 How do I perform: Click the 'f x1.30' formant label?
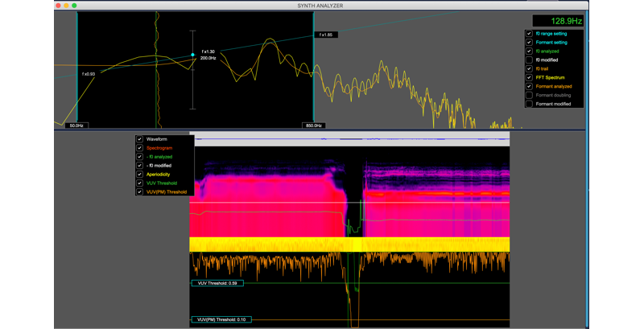pyautogui.click(x=208, y=51)
